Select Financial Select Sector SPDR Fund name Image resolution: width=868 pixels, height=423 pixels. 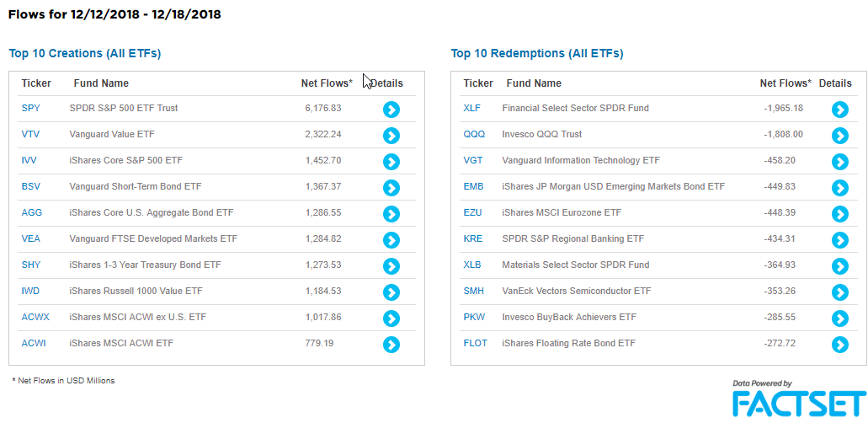coord(575,108)
